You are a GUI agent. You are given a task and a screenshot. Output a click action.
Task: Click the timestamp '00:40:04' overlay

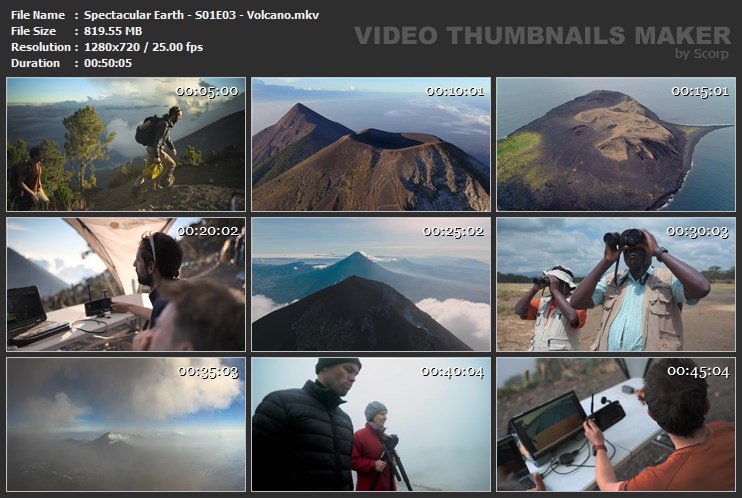click(452, 371)
